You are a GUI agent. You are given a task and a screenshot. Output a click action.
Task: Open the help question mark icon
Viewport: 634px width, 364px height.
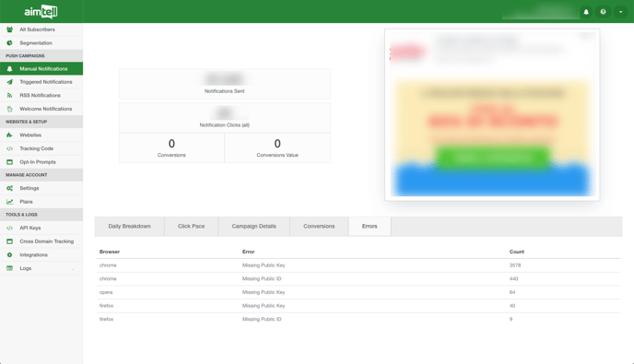pyautogui.click(x=603, y=12)
